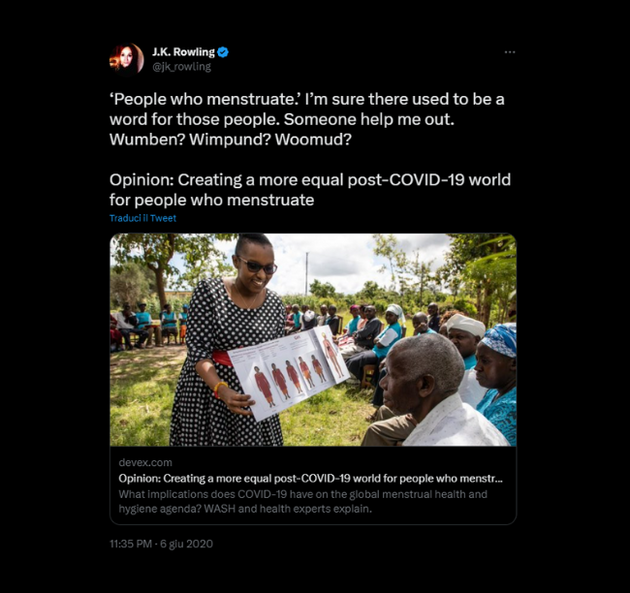Open the three-dot more options menu

(510, 52)
